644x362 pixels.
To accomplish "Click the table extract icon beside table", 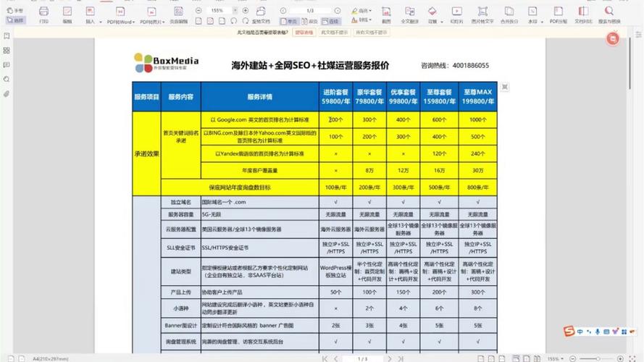I will (505, 87).
